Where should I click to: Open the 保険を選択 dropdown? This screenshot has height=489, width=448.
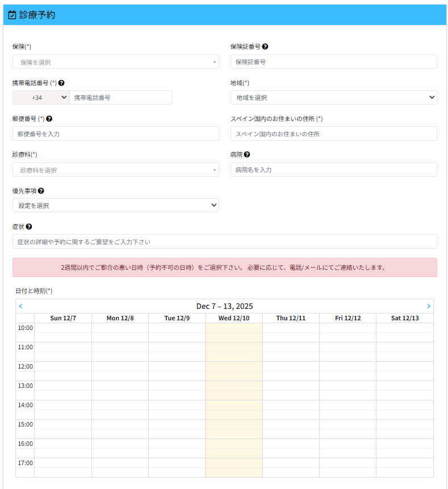click(x=115, y=62)
